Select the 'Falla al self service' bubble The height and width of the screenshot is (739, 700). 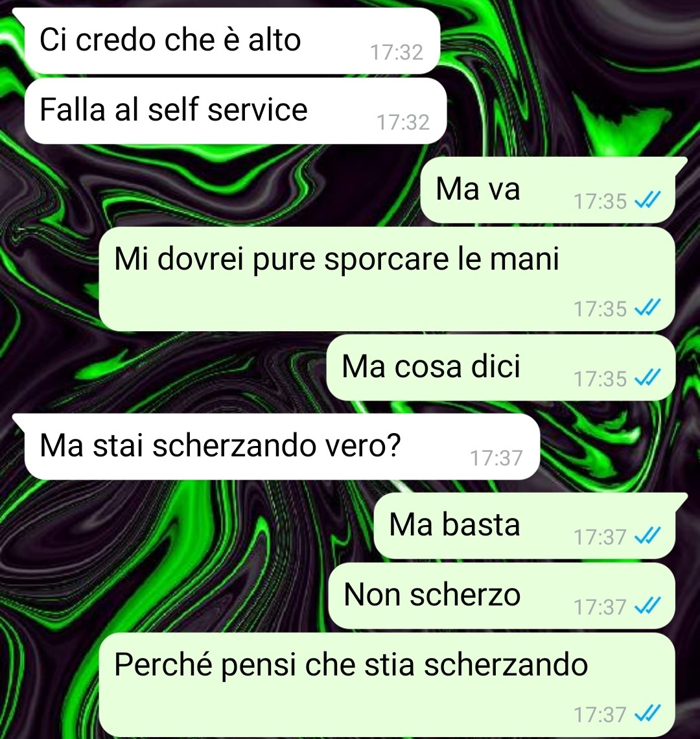[x=235, y=111]
